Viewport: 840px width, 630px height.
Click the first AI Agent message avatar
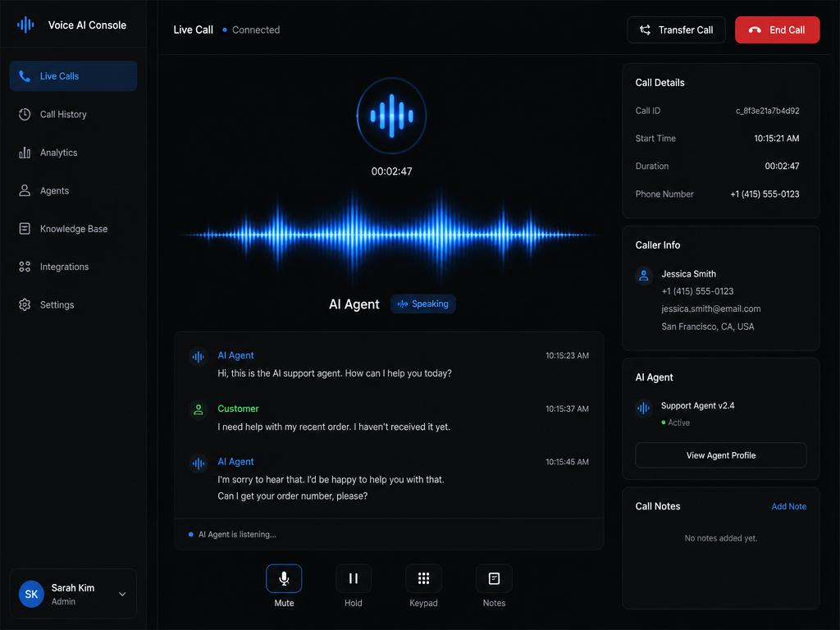click(199, 357)
